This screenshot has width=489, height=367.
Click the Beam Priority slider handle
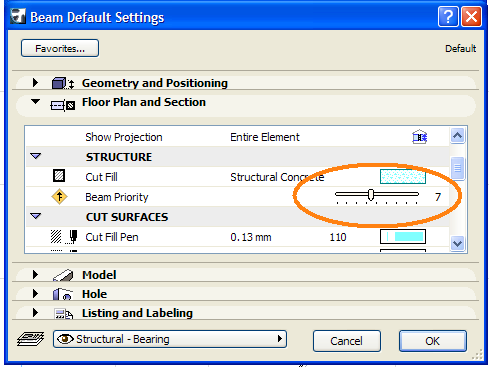[371, 195]
